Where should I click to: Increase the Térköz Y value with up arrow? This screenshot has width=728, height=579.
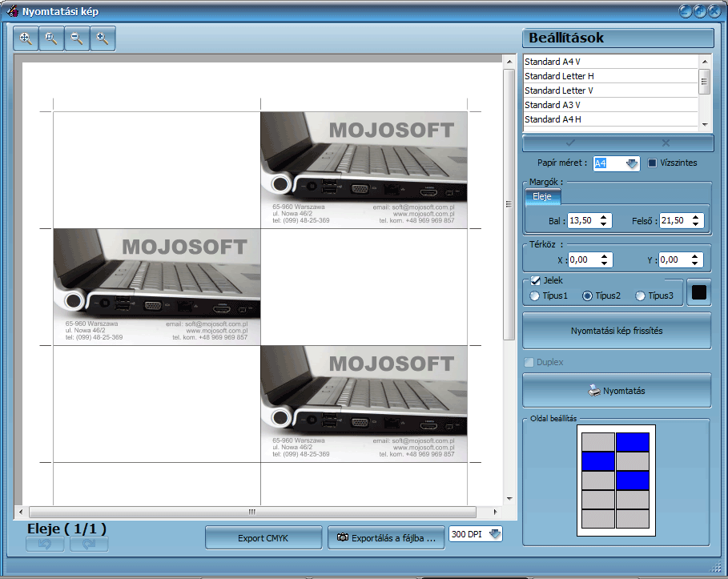point(694,255)
